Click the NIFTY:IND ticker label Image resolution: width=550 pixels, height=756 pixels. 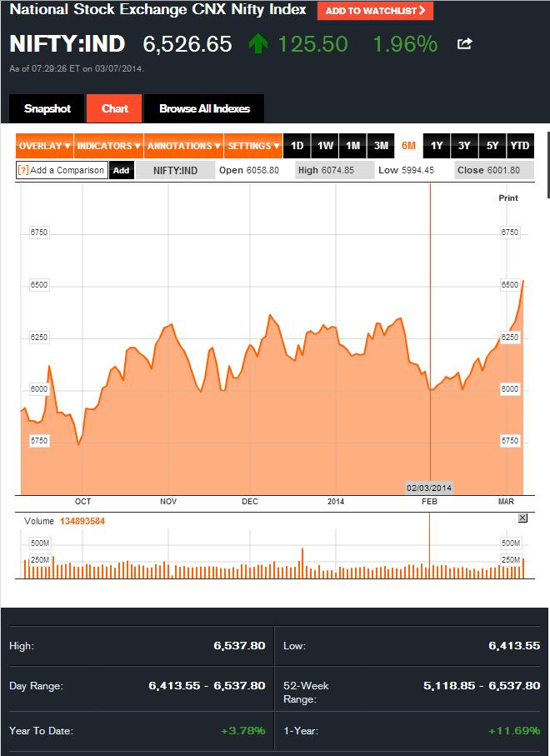click(175, 170)
